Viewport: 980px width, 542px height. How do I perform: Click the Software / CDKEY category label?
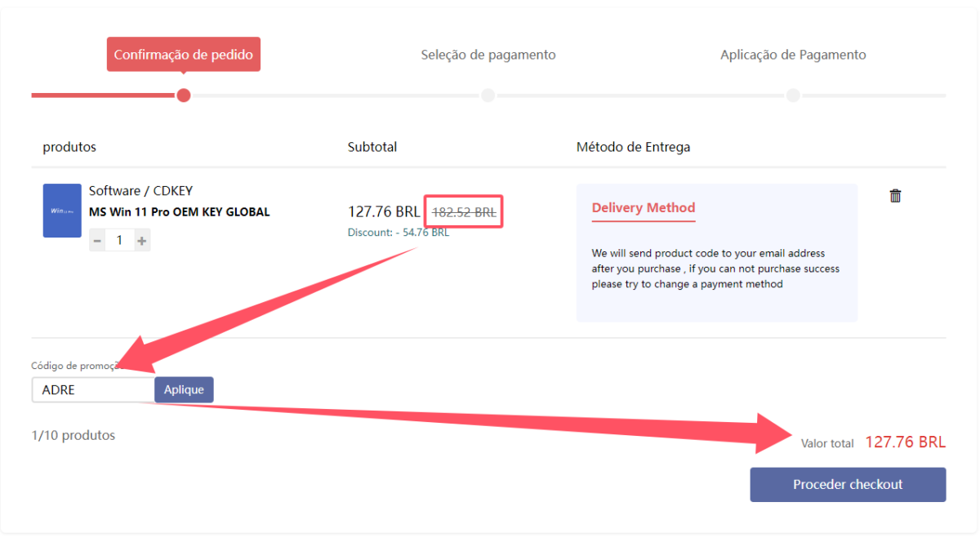click(x=140, y=191)
